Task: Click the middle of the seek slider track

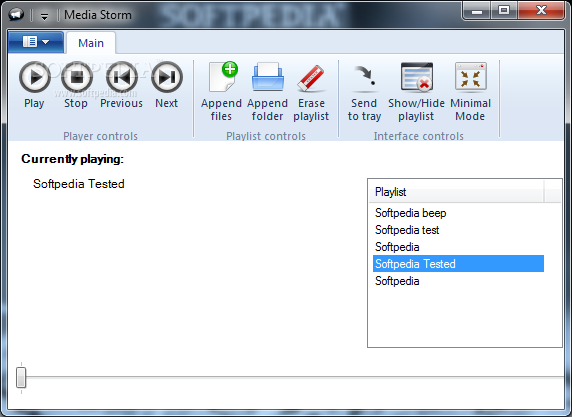Action: point(290,377)
